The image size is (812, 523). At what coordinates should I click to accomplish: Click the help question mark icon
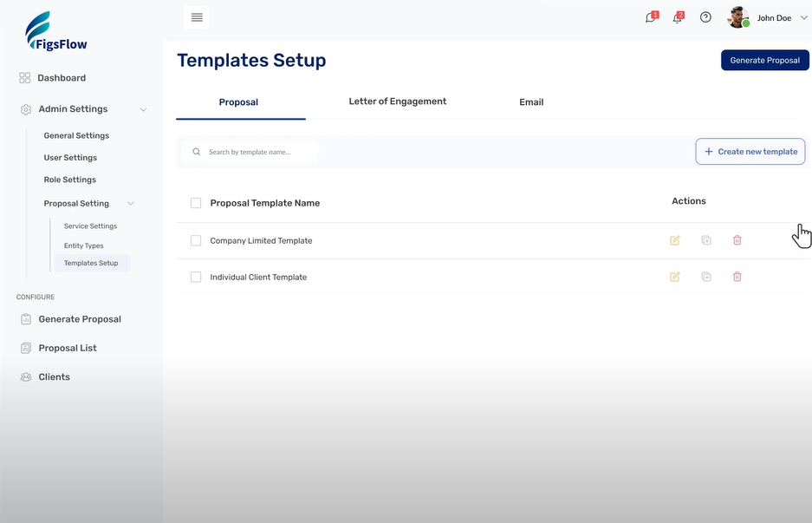[x=705, y=16]
